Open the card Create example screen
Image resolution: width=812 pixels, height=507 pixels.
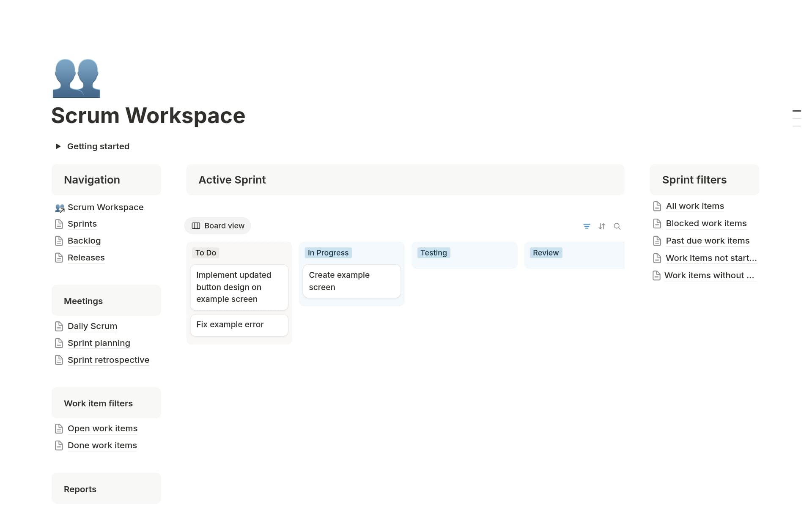(351, 281)
